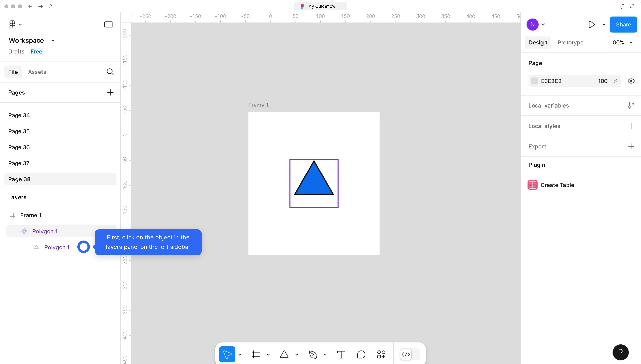
Task: Click the Figma logo menu icon
Action: coord(12,24)
